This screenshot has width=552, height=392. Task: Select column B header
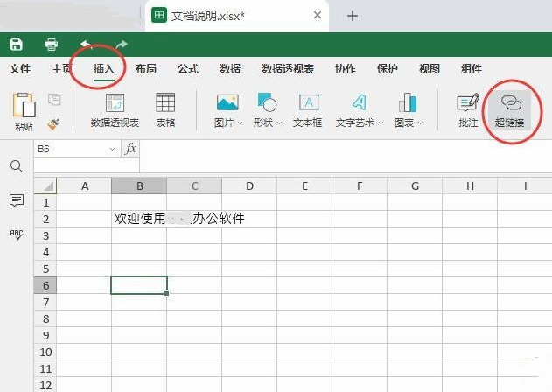click(x=139, y=185)
